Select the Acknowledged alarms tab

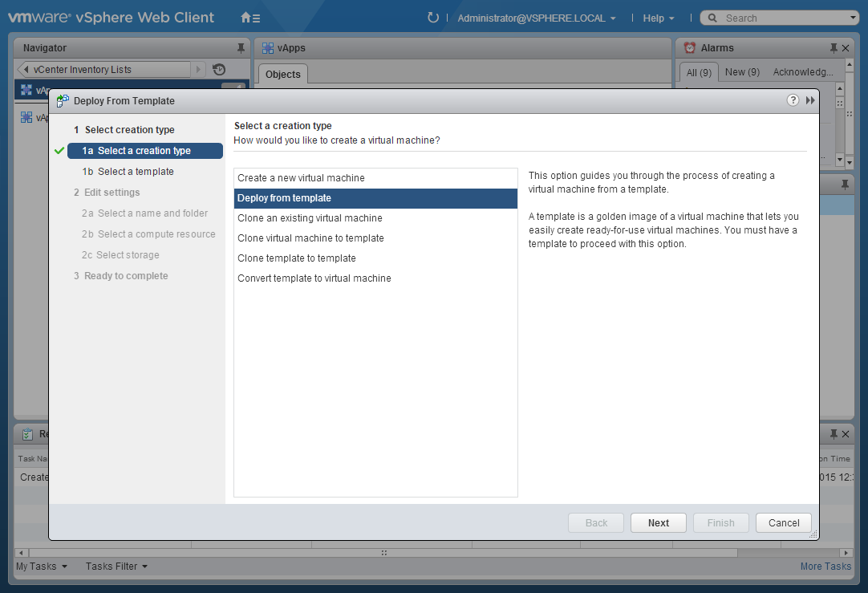[803, 72]
